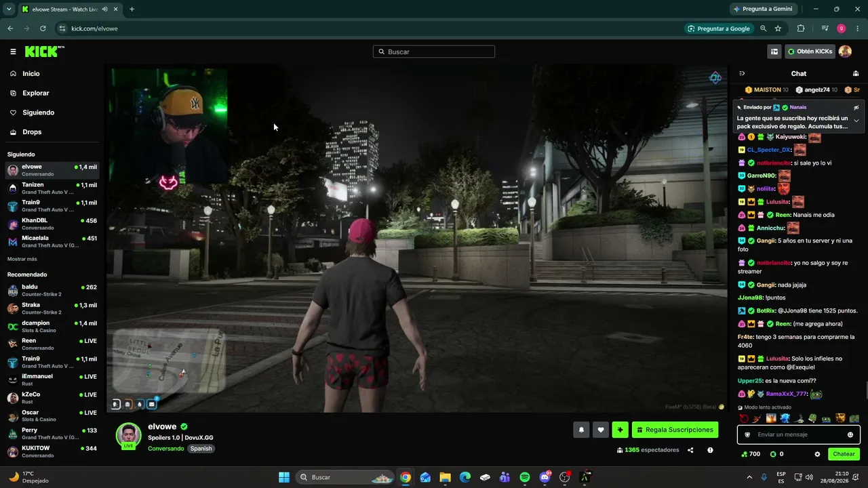Image resolution: width=868 pixels, height=488 pixels.
Task: Open a new Chrome tab
Action: [132, 9]
